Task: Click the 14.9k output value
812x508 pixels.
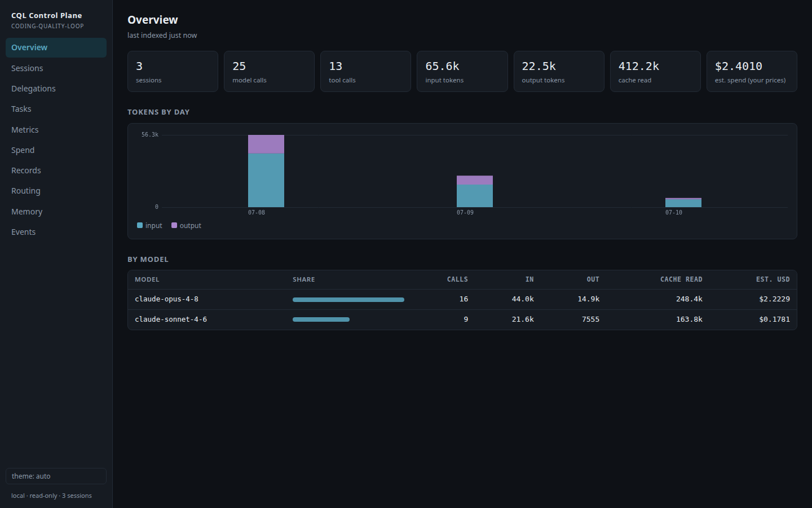Action: tap(589, 299)
